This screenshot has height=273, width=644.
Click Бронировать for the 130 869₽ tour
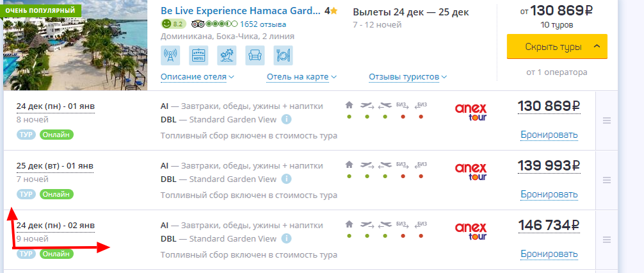pos(549,135)
